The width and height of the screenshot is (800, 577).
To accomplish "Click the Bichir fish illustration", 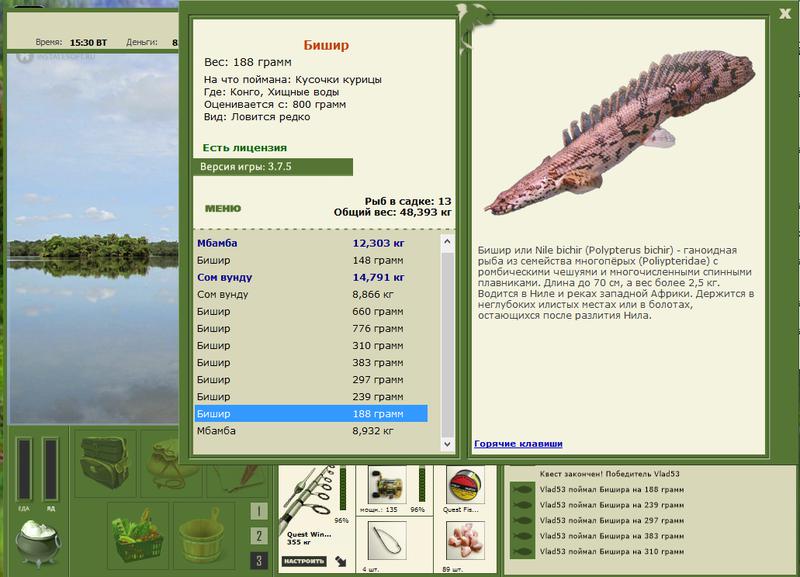I will (x=619, y=132).
